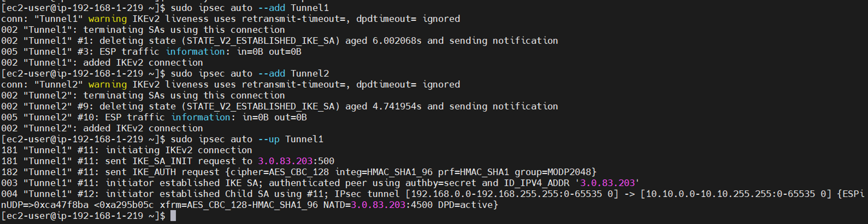Click 'Tunnel2: added IKEv2 connection' line
Screen dimensions: 868x224
(x=102, y=128)
